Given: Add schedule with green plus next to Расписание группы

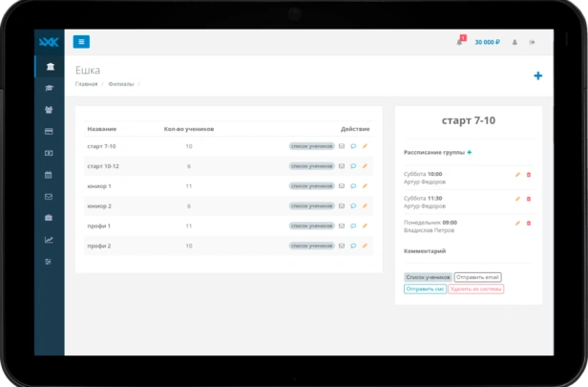Looking at the screenshot, I should click(x=470, y=152).
